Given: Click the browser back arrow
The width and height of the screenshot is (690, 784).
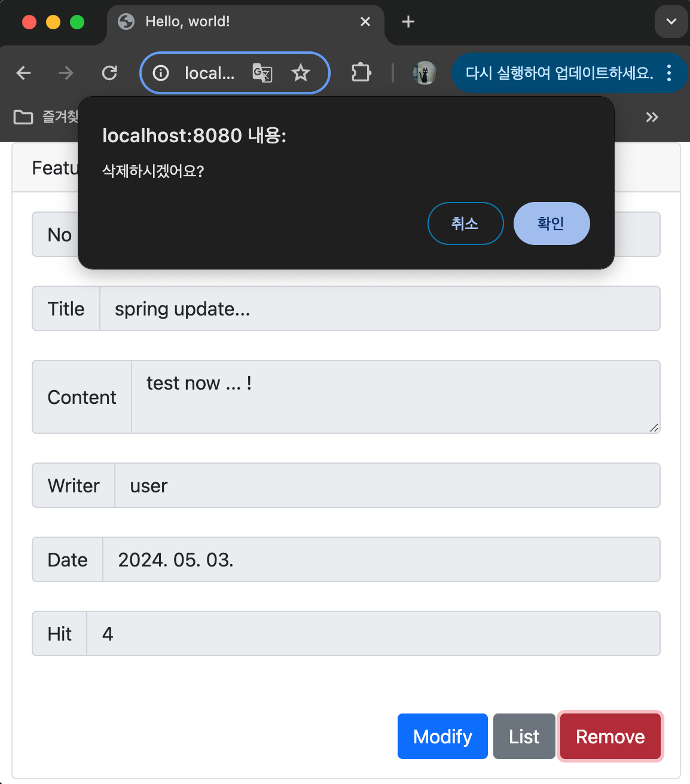Looking at the screenshot, I should coord(24,73).
